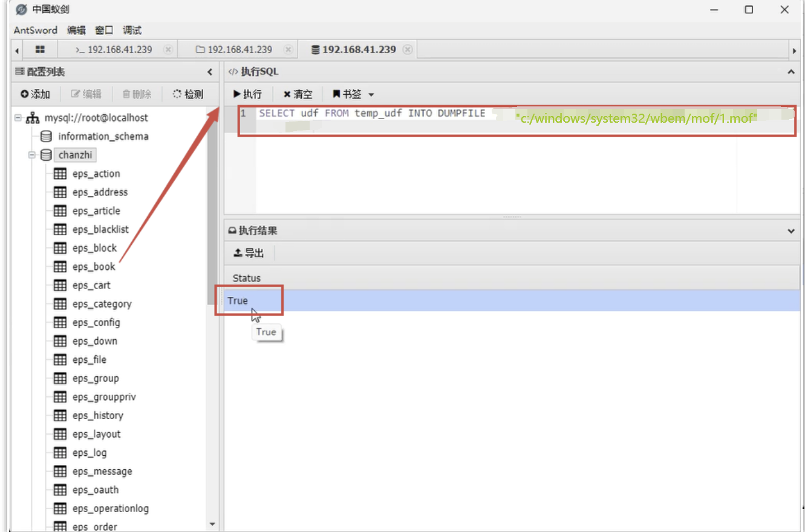Click the grid home tab icon
This screenshot has height=532, width=805.
click(x=40, y=50)
